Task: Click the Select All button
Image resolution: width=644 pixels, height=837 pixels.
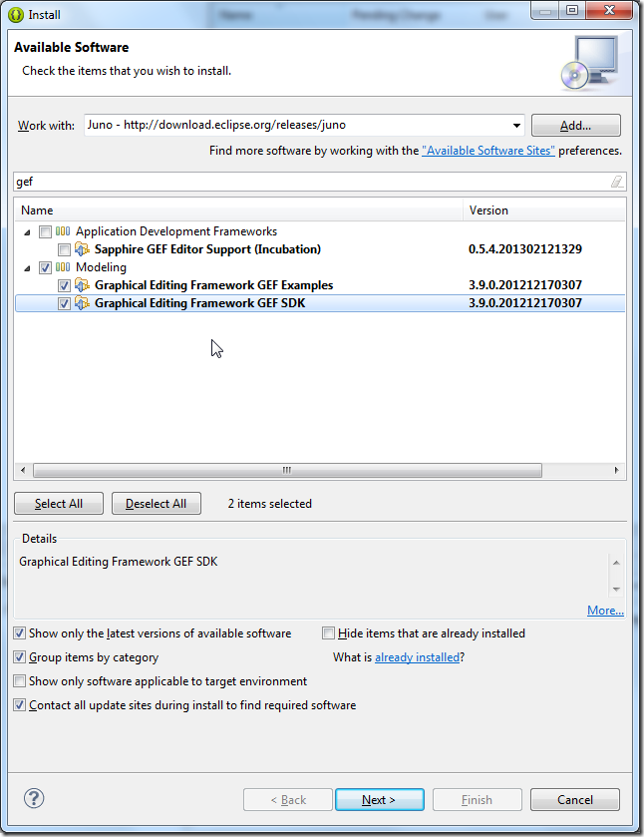Action: tap(59, 504)
